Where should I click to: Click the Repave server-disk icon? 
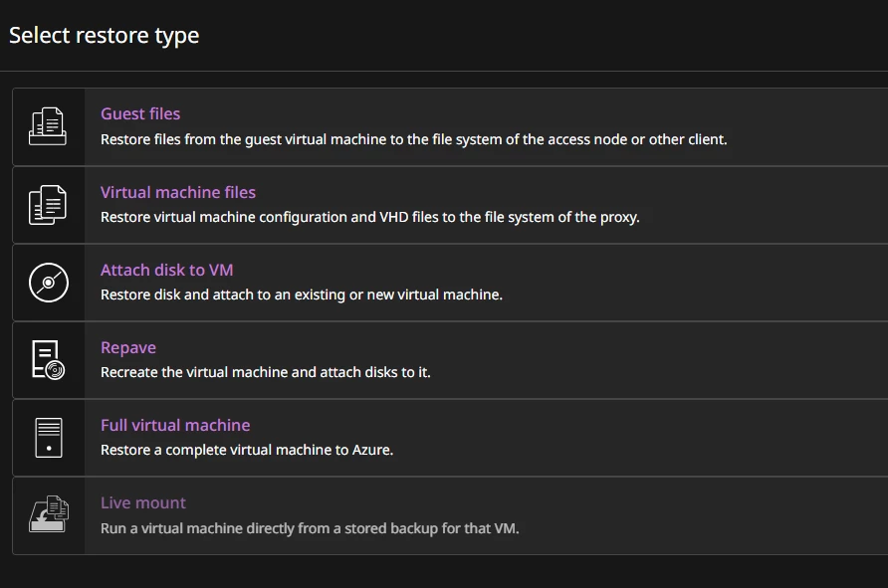pos(48,360)
